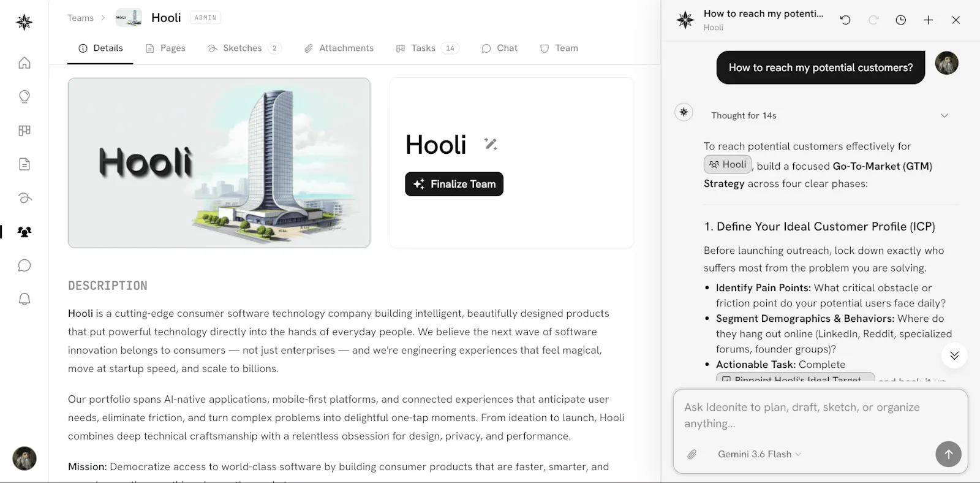The width and height of the screenshot is (980, 483).
Task: Open the chat bubble icon in sidebar
Action: (x=24, y=265)
